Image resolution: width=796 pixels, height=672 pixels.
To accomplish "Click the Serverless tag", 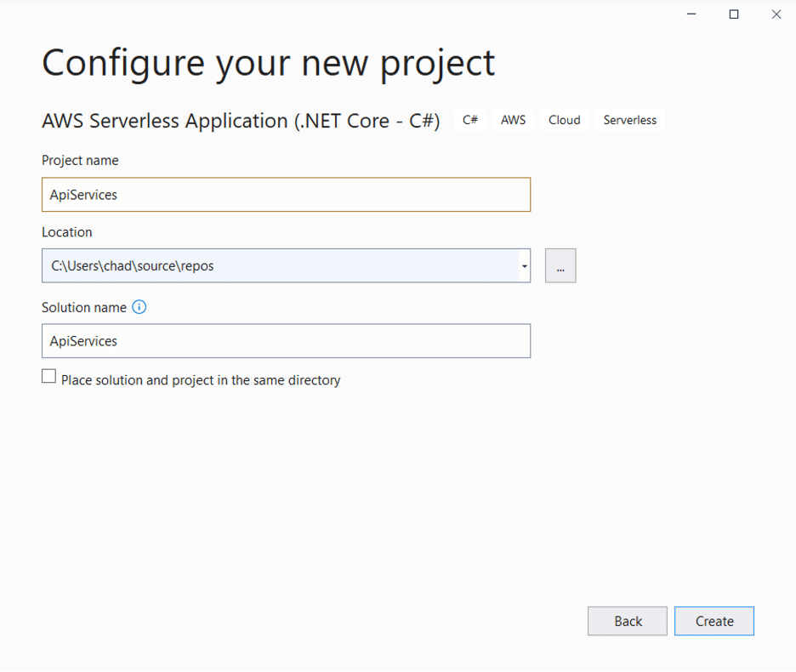I will (x=630, y=120).
